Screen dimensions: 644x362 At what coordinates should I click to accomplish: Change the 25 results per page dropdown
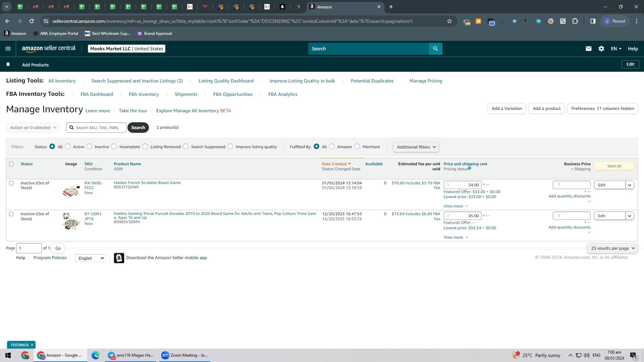click(612, 248)
